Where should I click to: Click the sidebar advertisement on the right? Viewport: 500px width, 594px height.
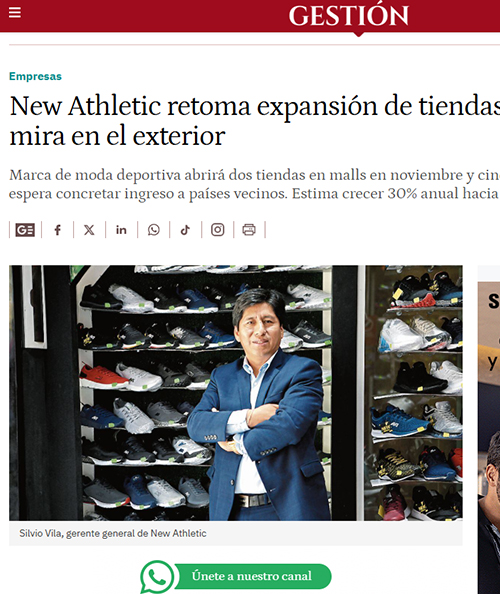click(489, 430)
